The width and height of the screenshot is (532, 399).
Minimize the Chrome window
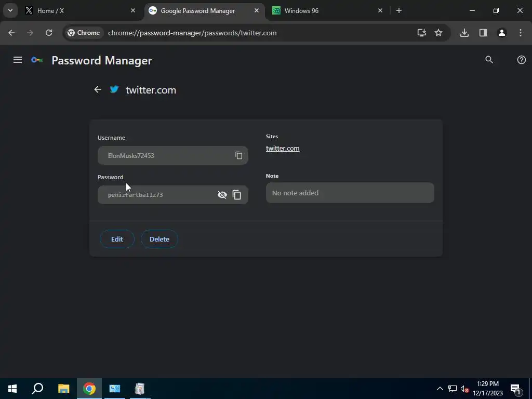[472, 10]
